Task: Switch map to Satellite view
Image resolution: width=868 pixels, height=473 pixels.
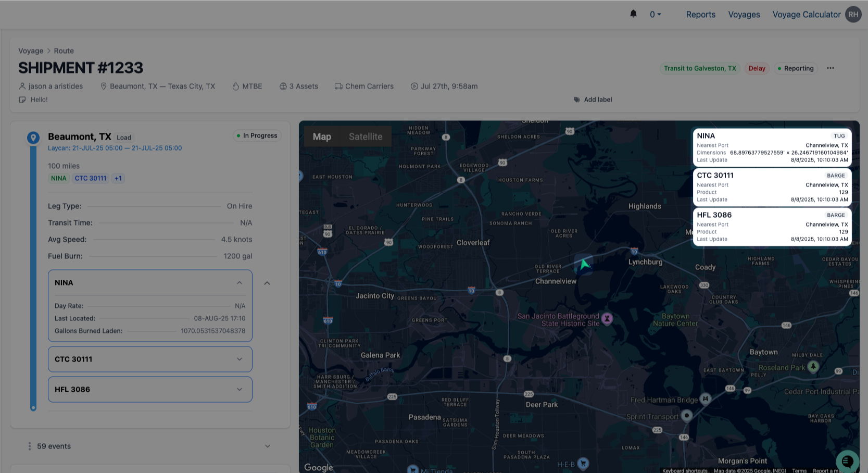Action: [366, 136]
